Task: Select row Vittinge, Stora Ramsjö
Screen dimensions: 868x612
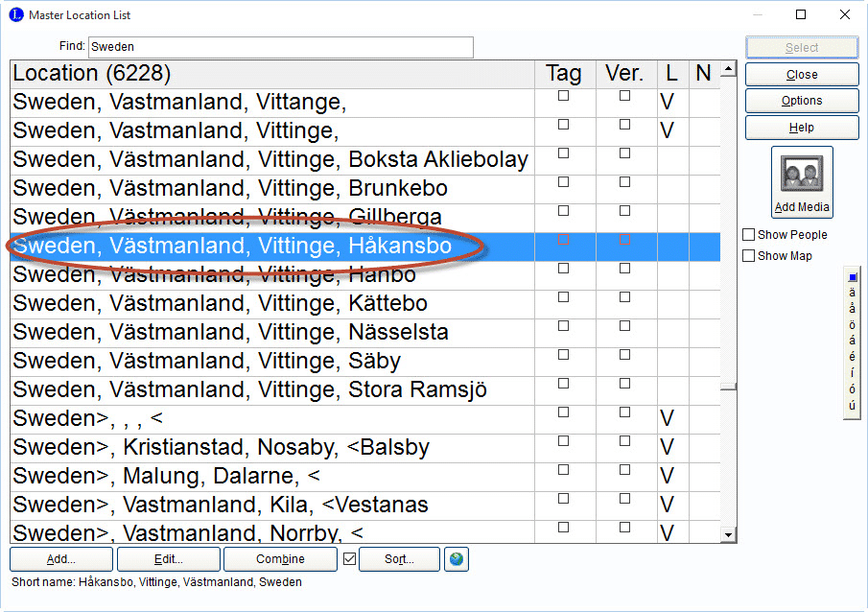Action: 364,391
